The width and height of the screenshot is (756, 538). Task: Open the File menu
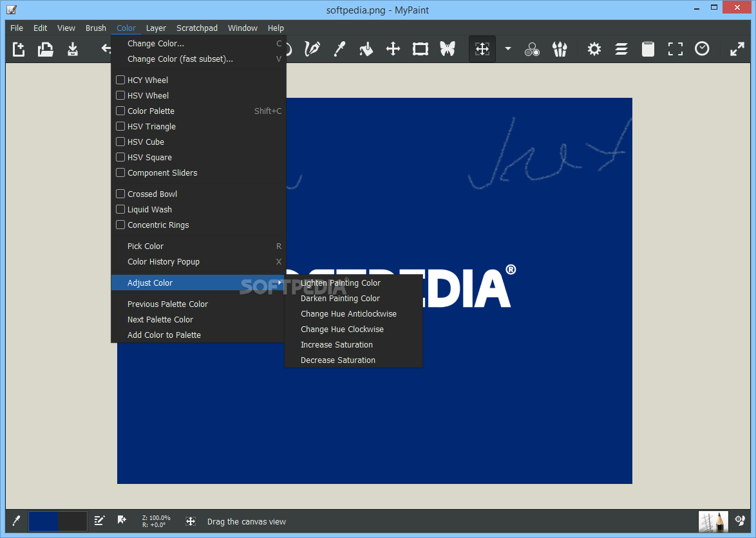click(x=16, y=28)
